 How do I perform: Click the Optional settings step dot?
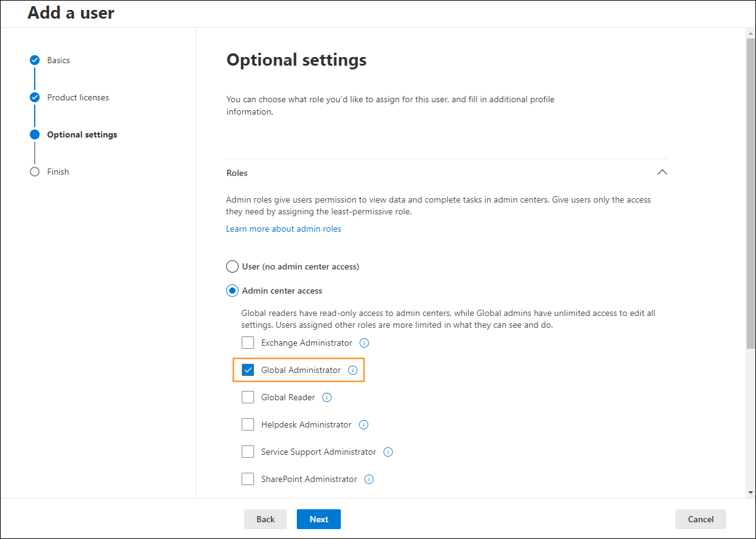(x=35, y=134)
